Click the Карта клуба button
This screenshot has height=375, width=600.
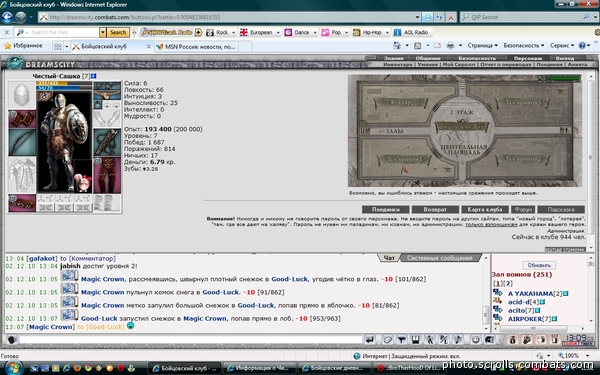[485, 209]
